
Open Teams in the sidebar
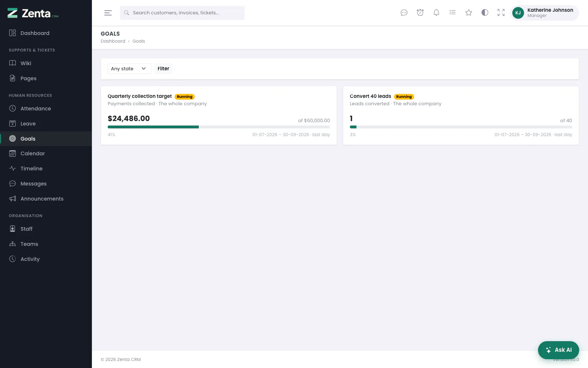pyautogui.click(x=46, y=244)
